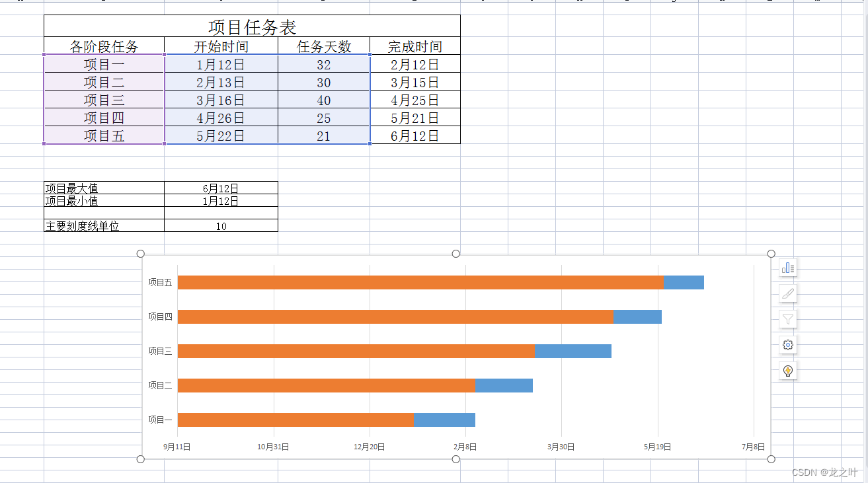This screenshot has height=483, width=868.
Task: Click the 项目最大值 label cell
Action: (x=104, y=188)
